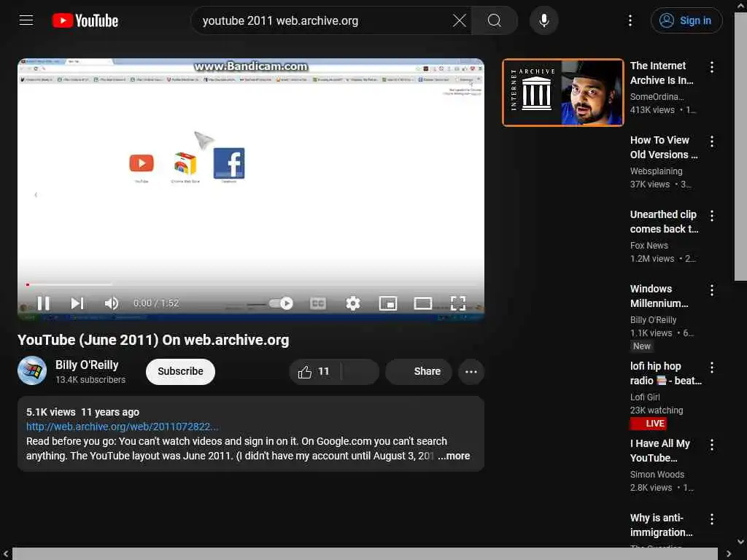
Task: Pause the video playback
Action: (43, 303)
